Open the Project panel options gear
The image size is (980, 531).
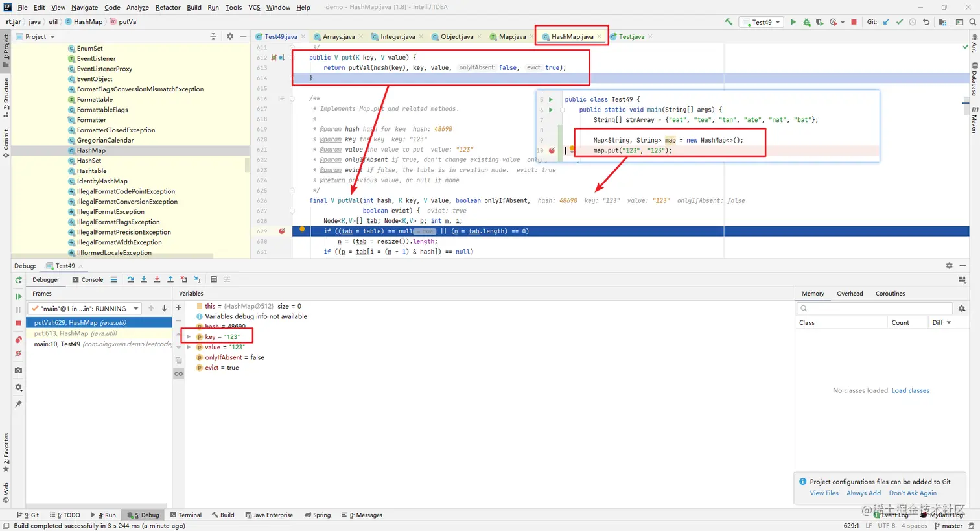point(230,36)
